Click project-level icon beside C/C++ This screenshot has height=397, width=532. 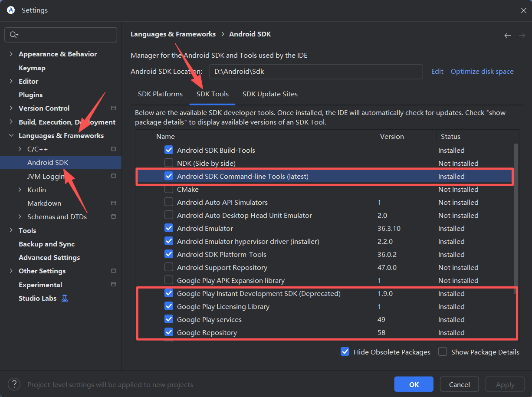(114, 149)
